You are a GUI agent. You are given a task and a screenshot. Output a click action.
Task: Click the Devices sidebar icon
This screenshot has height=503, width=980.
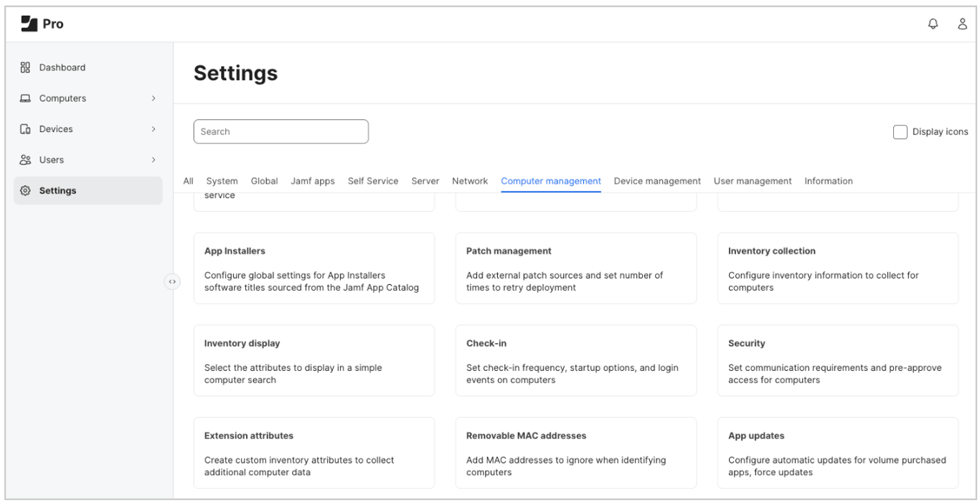pos(25,129)
